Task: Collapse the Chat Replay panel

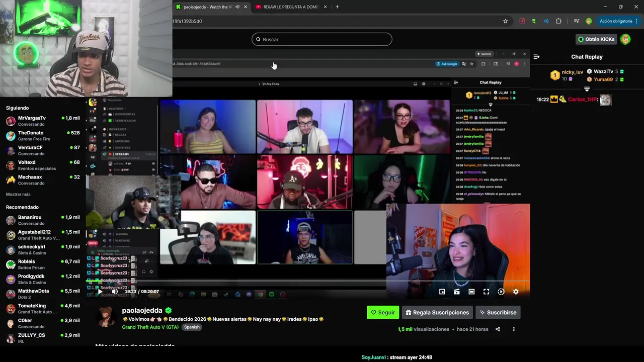Action: coord(536,57)
